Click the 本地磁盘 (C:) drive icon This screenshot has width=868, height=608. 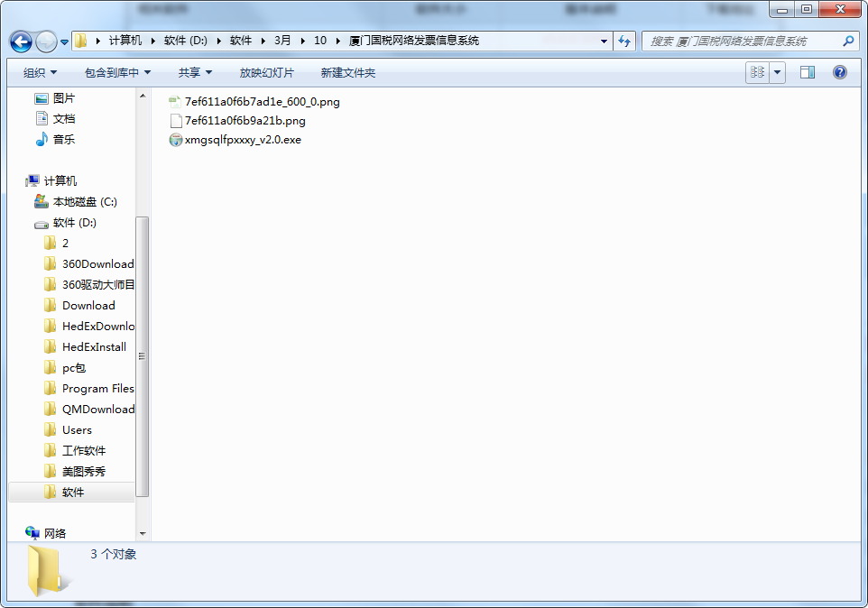(x=42, y=201)
